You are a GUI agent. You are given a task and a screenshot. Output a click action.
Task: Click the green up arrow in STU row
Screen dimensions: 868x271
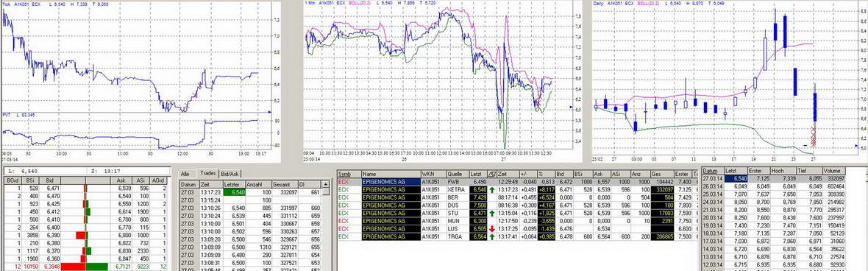tap(491, 213)
